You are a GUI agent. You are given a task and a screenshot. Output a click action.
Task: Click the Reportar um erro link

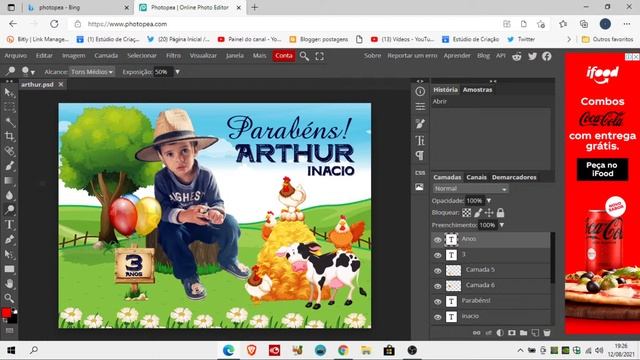412,56
